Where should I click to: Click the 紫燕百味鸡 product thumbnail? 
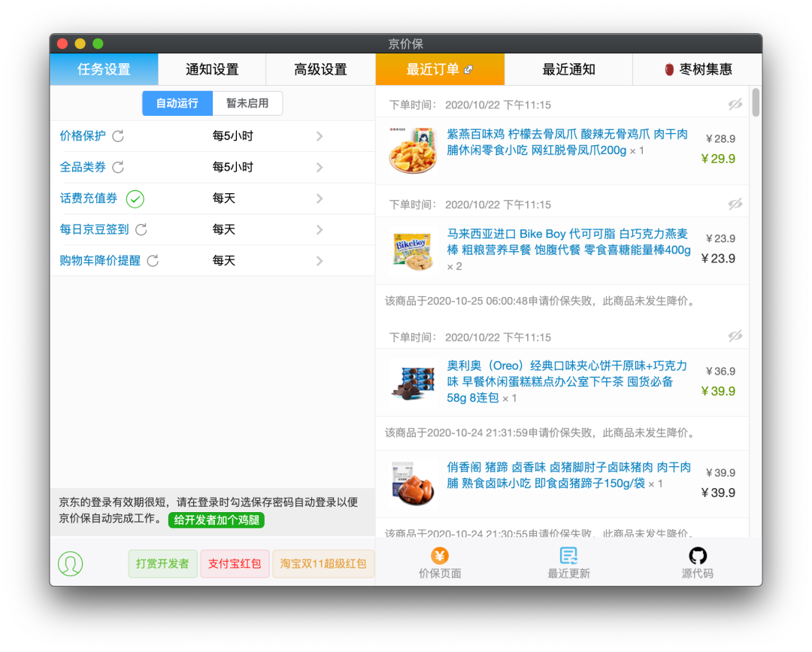413,150
